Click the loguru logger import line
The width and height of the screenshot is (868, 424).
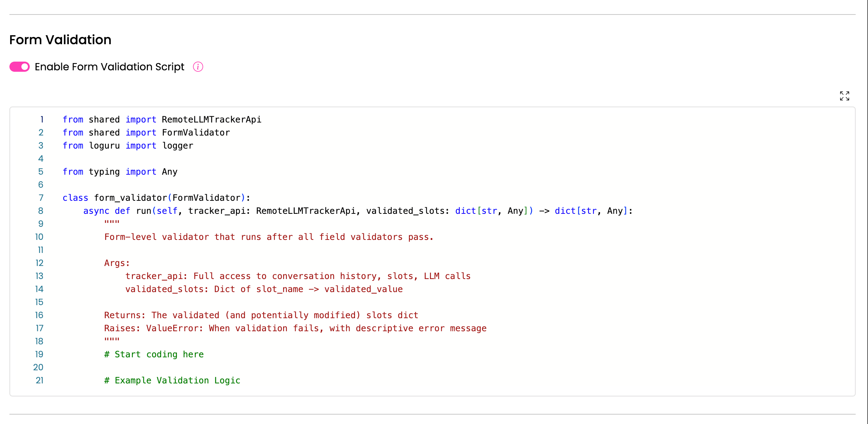click(x=128, y=146)
